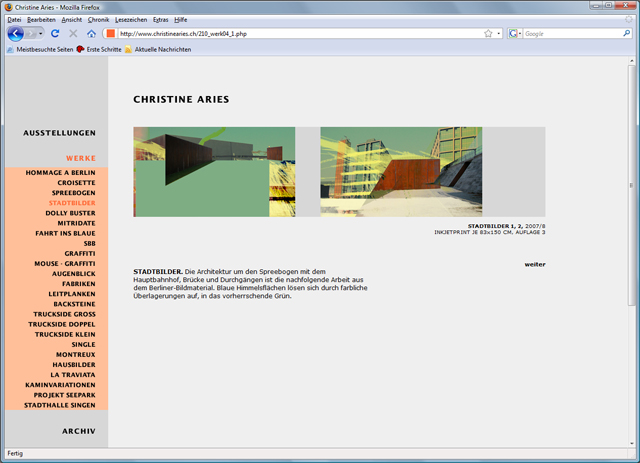Screen dimensions: 640x463
Task: Open the Hommage a Berlin work page
Action: [x=60, y=172]
